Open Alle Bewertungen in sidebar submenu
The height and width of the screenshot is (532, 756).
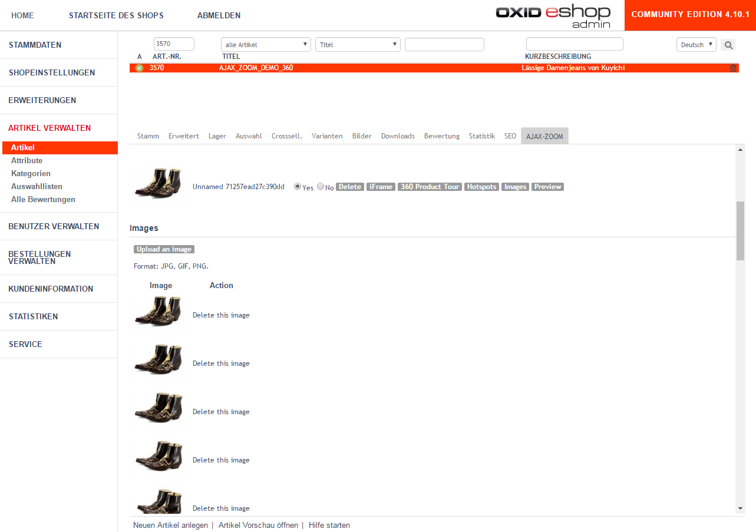[43, 199]
